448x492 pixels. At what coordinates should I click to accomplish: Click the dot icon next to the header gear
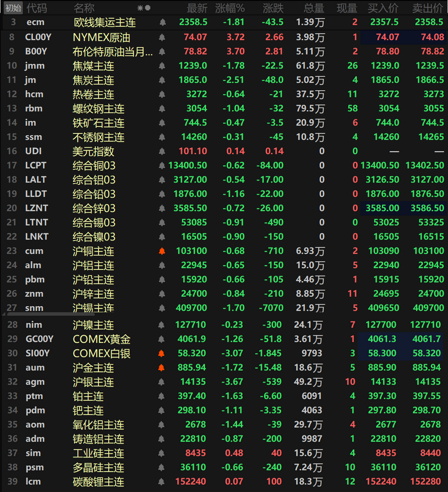pos(147,8)
